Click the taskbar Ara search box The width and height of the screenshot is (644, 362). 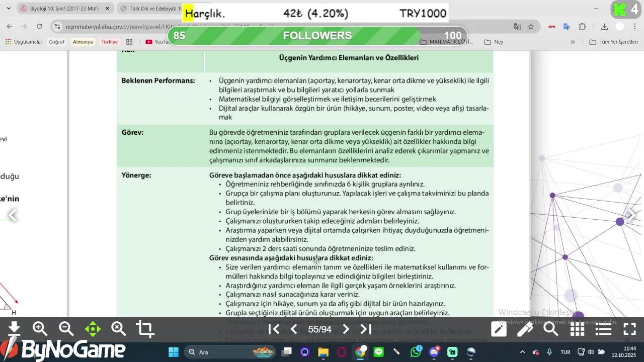tap(229, 352)
